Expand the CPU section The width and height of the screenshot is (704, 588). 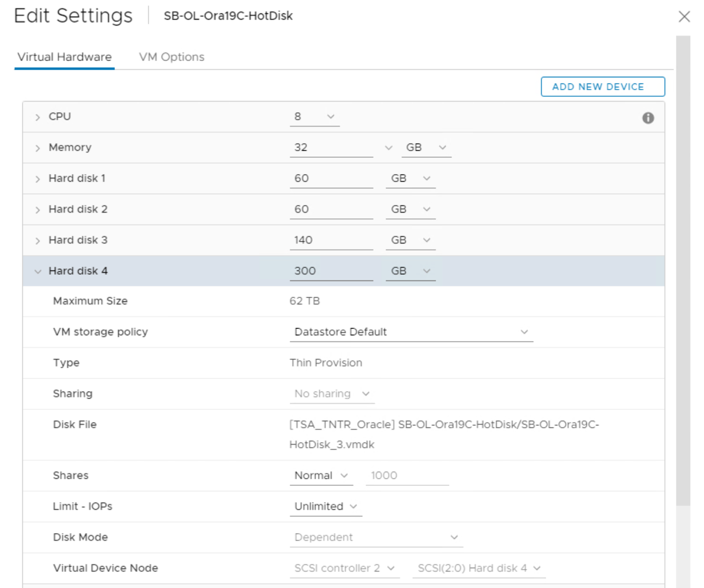(x=38, y=117)
